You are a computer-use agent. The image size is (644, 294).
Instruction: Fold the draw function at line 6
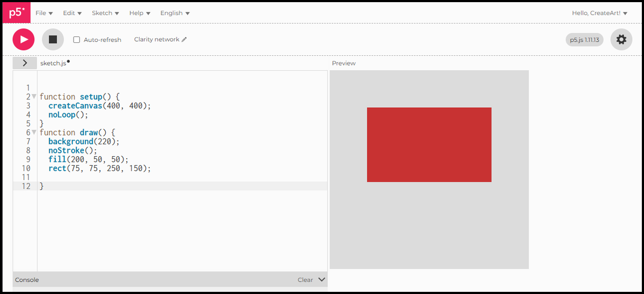34,133
